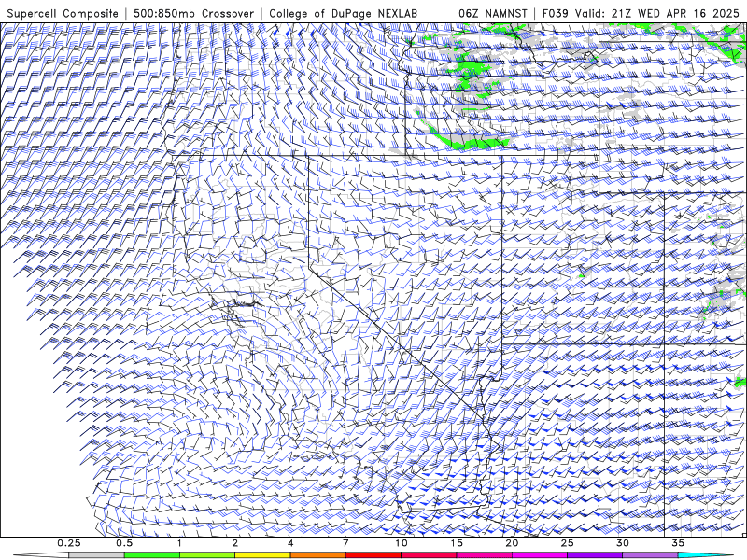Select the magenta 20–25 color bar segment
Image resolution: width=747 pixels, height=560 pixels.
click(x=540, y=555)
